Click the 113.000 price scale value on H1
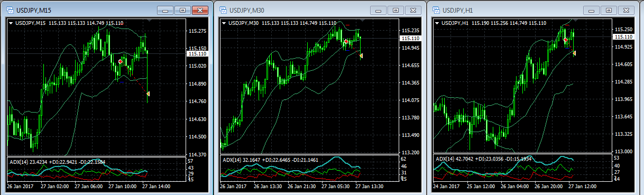Viewport: 644px width, 195px height. (x=623, y=151)
